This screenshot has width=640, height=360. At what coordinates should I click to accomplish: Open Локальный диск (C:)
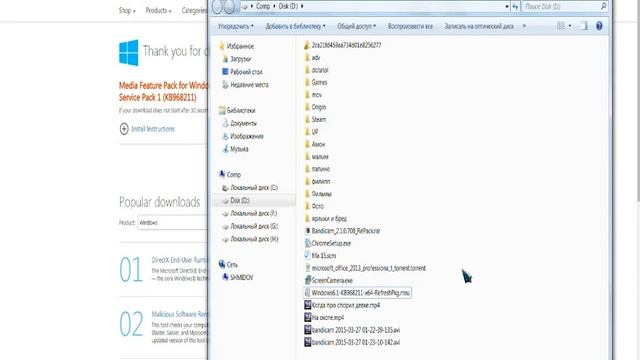[x=254, y=188]
